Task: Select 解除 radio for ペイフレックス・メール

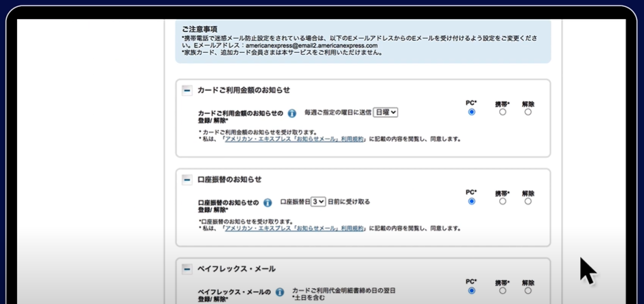Action: tap(527, 291)
